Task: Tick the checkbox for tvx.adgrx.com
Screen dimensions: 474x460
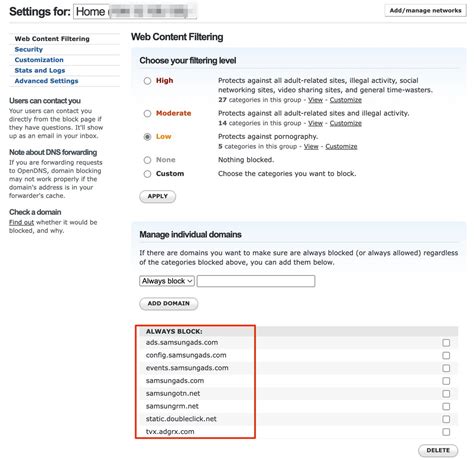Action: pyautogui.click(x=446, y=432)
